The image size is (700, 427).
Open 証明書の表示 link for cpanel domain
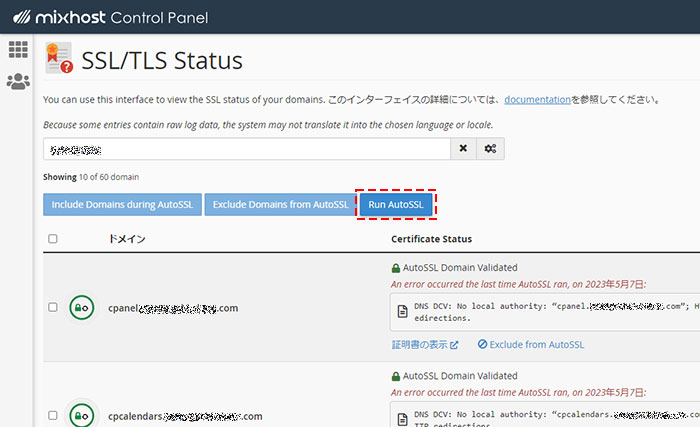[425, 345]
